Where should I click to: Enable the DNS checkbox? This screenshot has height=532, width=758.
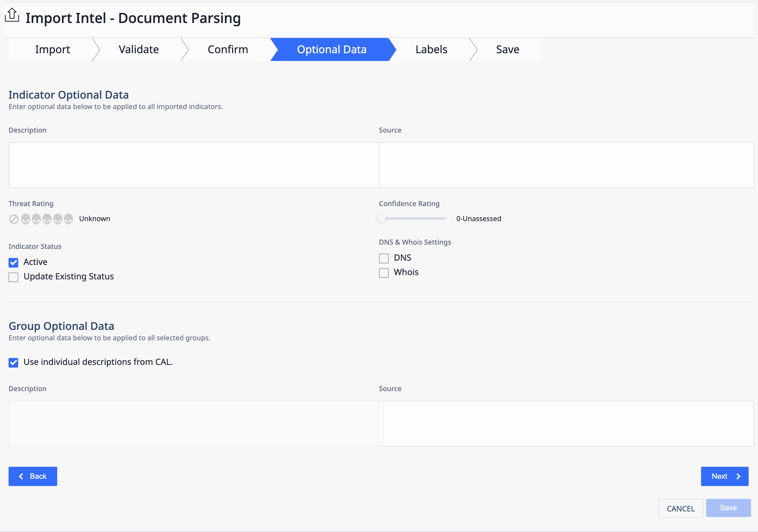click(x=384, y=258)
